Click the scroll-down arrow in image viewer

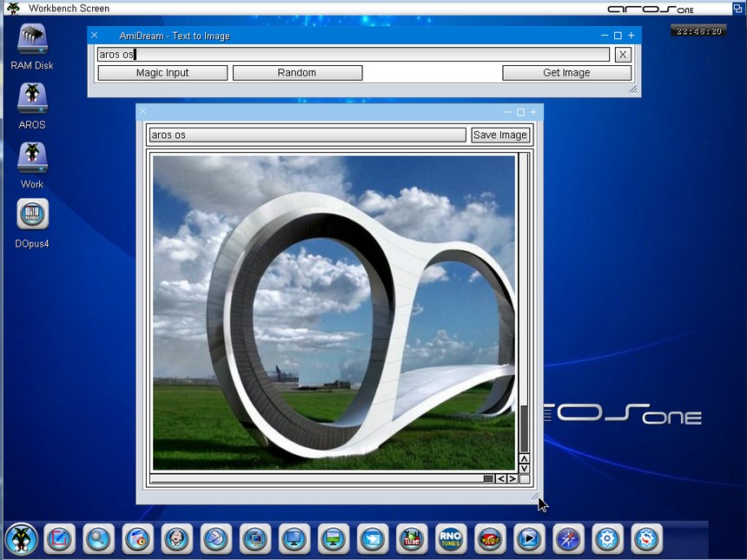coord(524,468)
